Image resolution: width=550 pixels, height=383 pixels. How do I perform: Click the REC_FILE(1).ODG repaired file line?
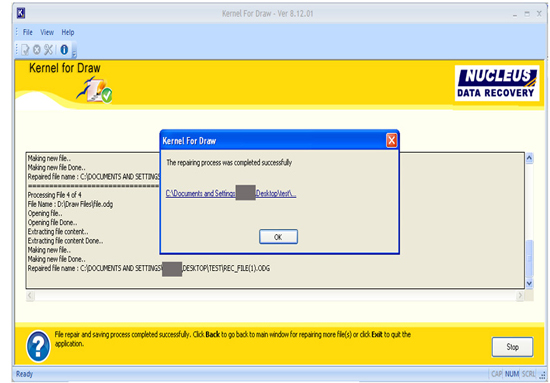coord(149,268)
